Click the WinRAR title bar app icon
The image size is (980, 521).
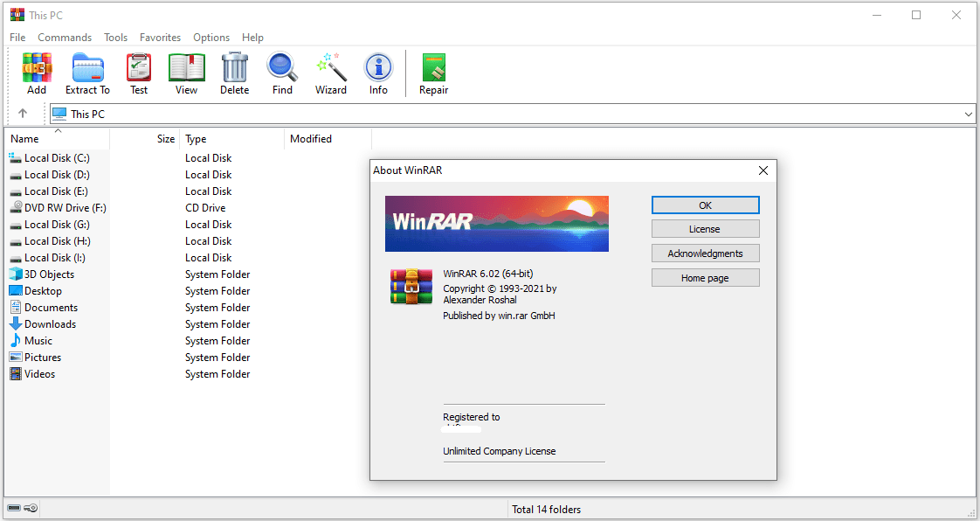17,15
